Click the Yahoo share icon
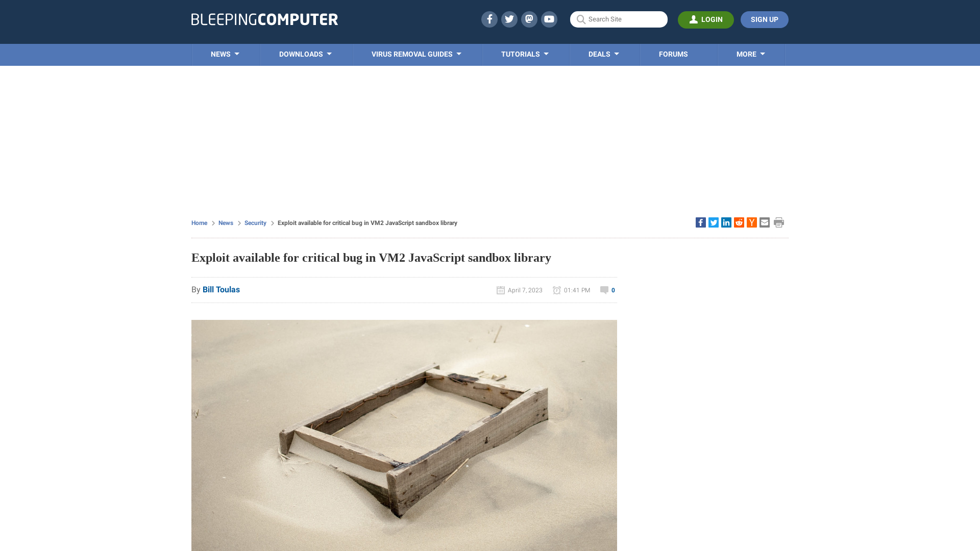The image size is (980, 551). click(752, 222)
